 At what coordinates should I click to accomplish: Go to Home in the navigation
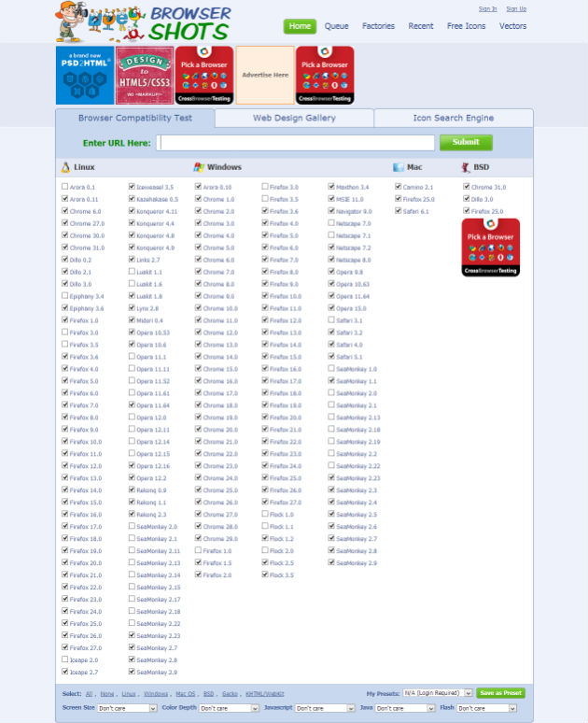[x=300, y=26]
